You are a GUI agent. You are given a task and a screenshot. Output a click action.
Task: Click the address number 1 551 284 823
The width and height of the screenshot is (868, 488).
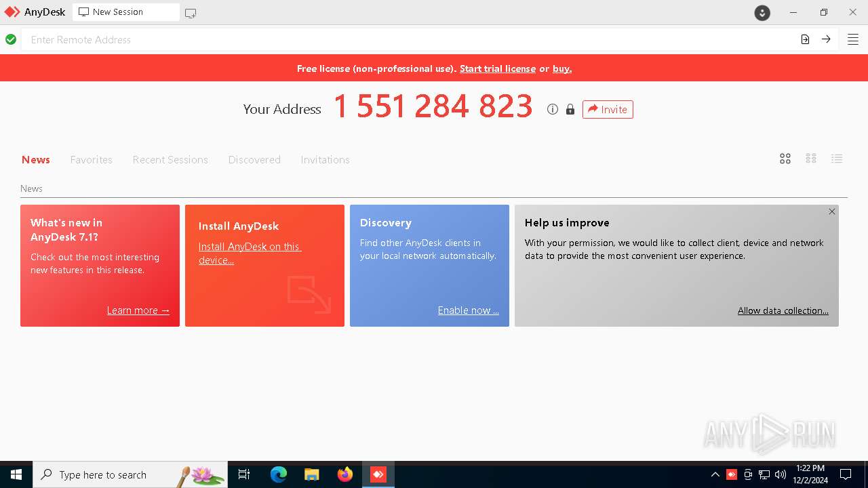tap(433, 106)
